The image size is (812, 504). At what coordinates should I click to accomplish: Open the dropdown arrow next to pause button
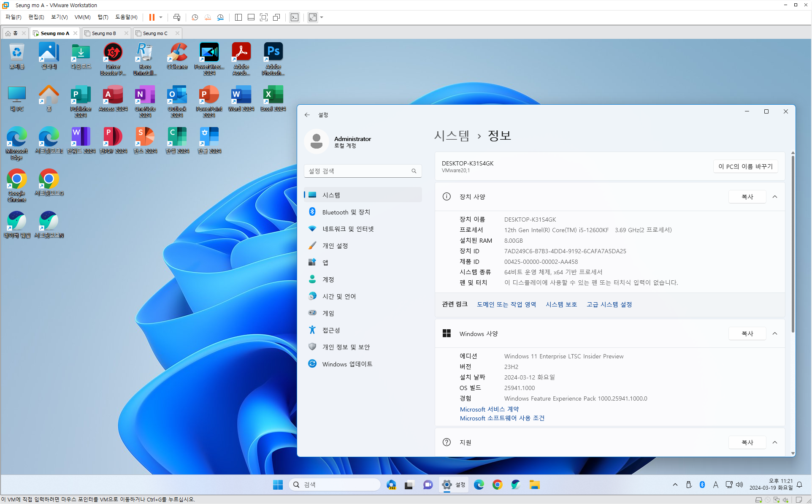tap(161, 17)
